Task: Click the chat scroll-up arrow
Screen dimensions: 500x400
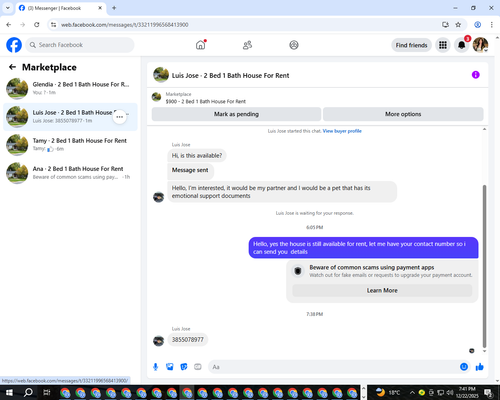Action: tap(484, 129)
